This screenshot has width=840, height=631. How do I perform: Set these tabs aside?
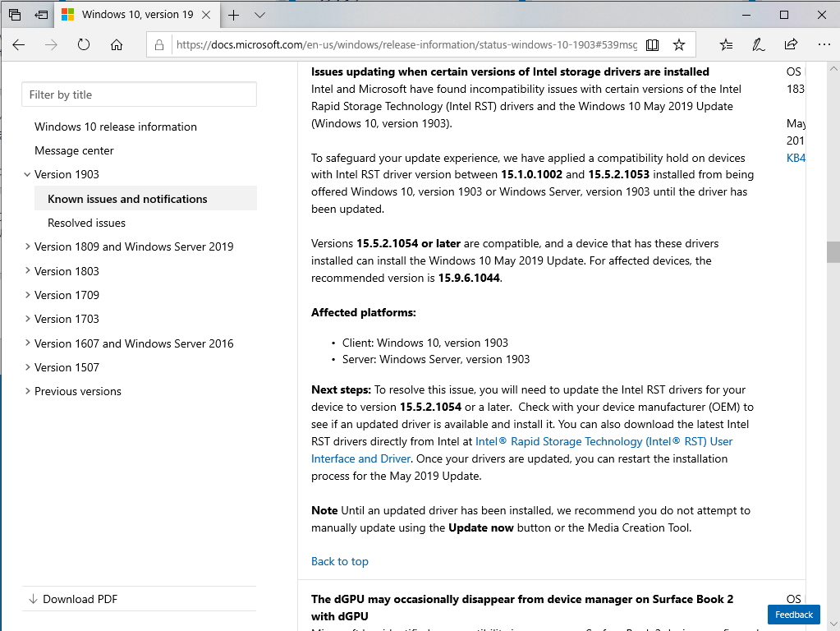click(39, 15)
